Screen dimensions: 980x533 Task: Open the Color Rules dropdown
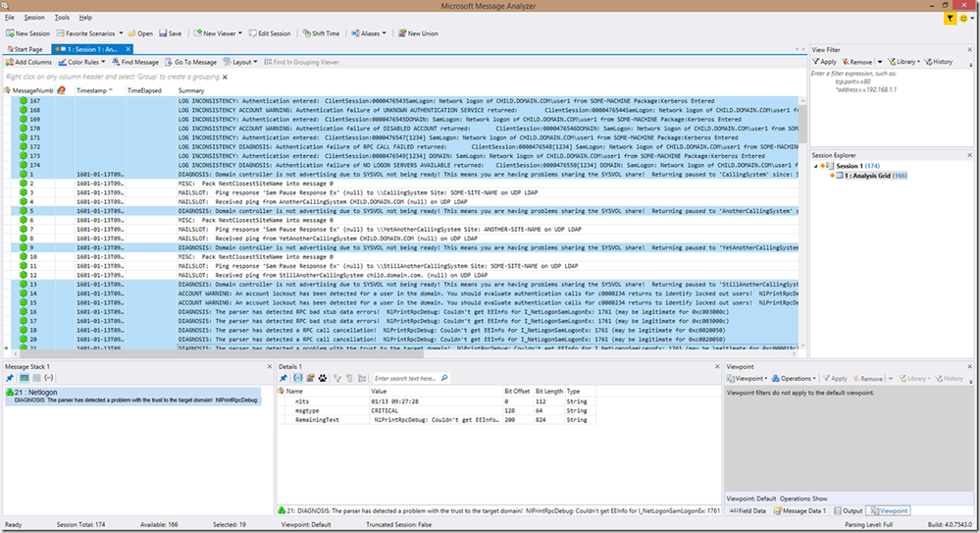(x=81, y=62)
